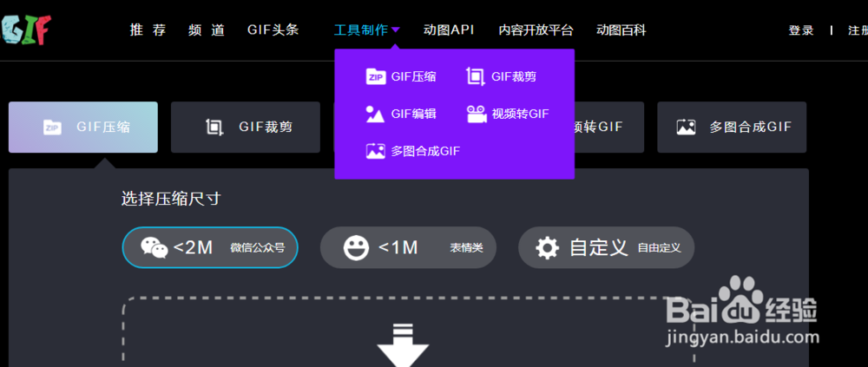
Task: Go to GIF头条 page
Action: (x=273, y=29)
